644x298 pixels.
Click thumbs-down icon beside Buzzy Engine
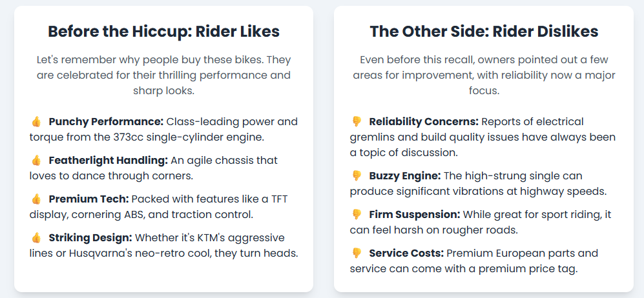click(x=356, y=175)
